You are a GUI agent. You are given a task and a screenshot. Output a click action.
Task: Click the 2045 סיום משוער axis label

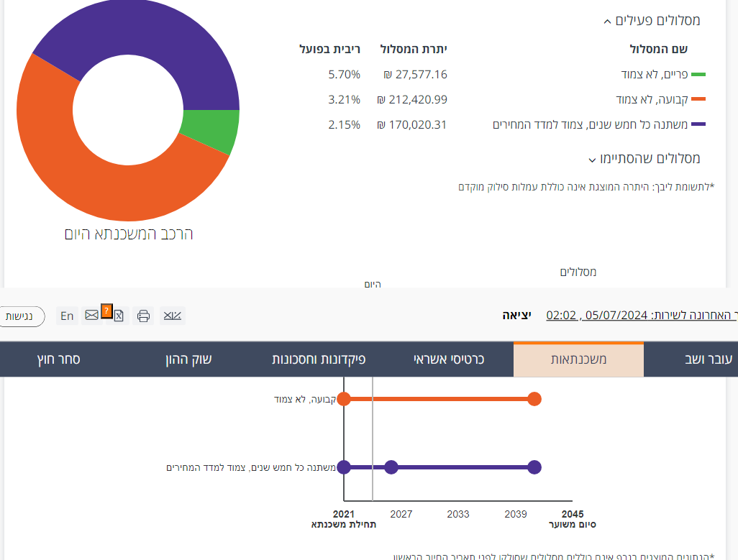[573, 519]
